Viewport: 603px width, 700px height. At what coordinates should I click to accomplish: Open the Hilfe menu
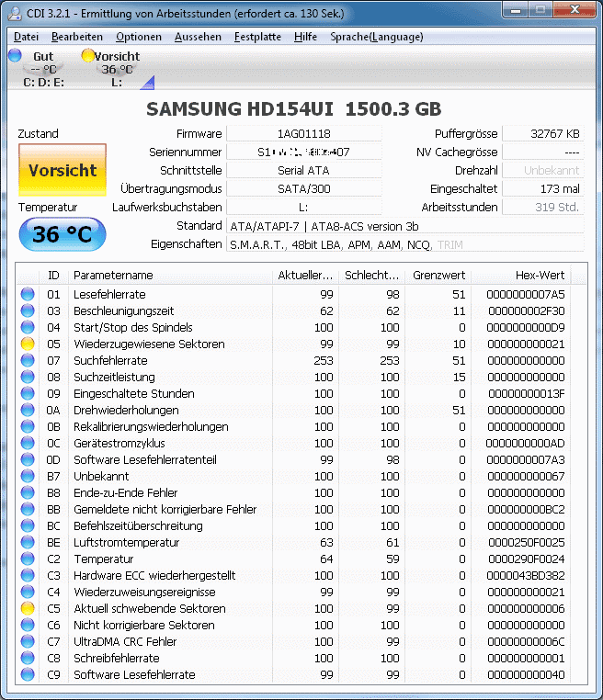pos(305,37)
